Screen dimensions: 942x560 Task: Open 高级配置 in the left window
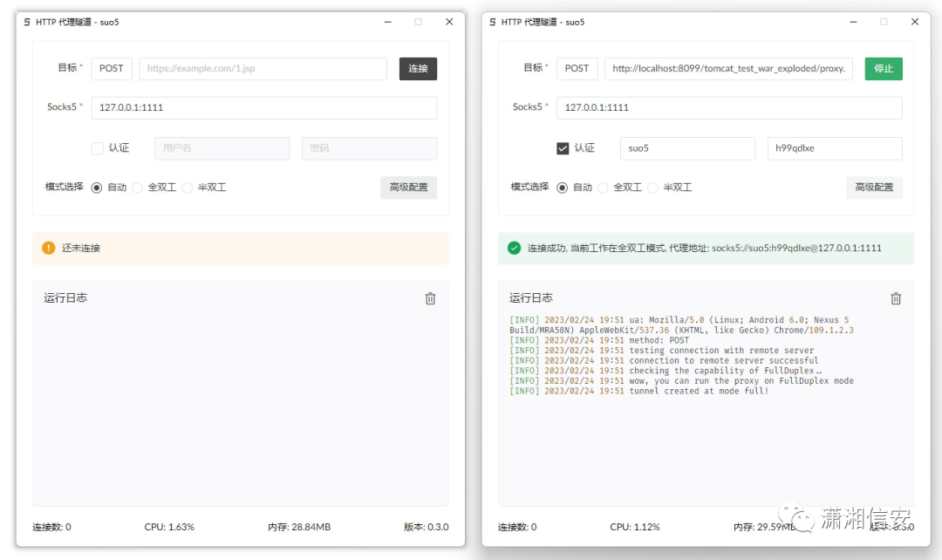click(x=408, y=188)
